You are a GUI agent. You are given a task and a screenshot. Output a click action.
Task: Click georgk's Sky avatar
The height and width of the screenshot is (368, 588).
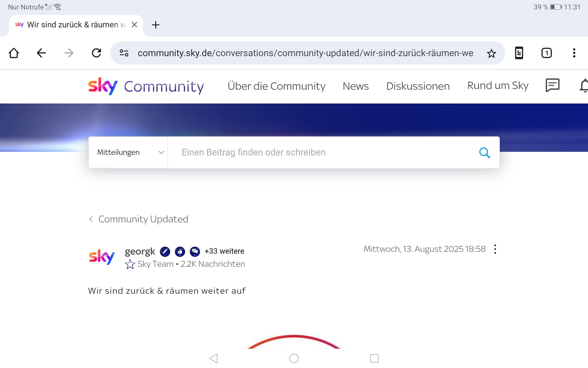(102, 257)
